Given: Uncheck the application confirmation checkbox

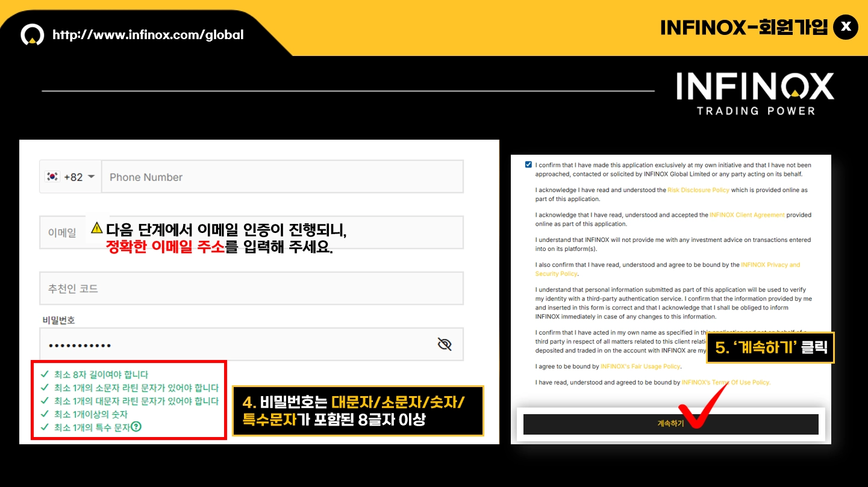Looking at the screenshot, I should point(528,164).
